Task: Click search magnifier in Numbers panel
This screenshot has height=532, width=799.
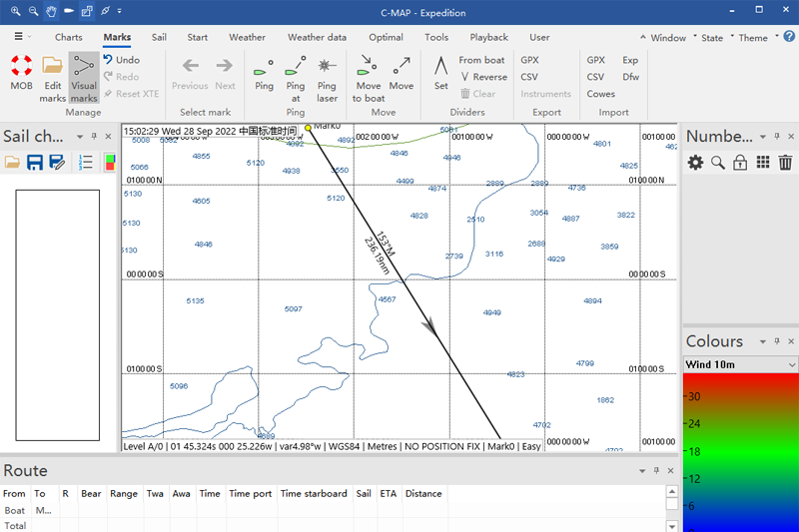Action: [717, 163]
